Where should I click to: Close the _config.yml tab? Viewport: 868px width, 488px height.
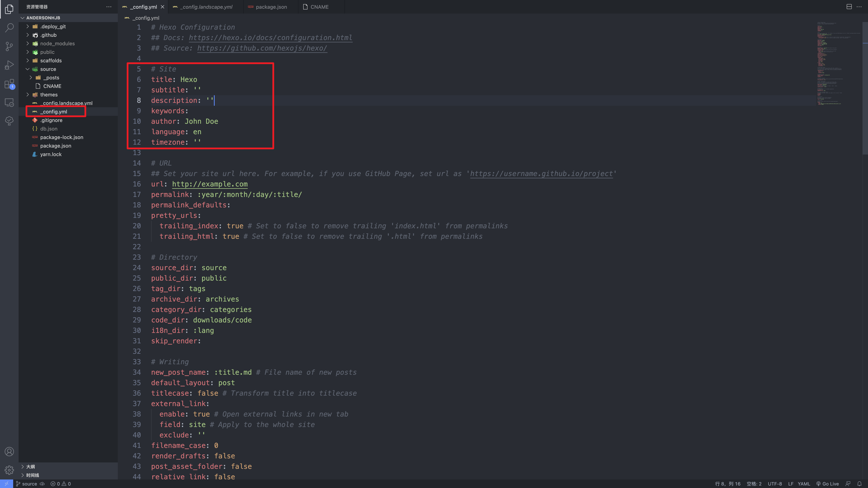[x=162, y=7]
